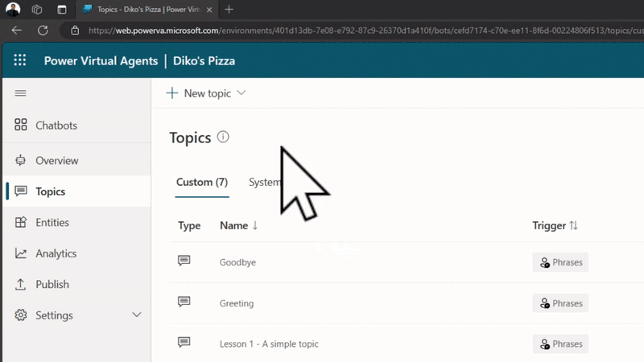Click the Diko's Pizza bot name
Screen dimensions: 644x362
tap(204, 61)
